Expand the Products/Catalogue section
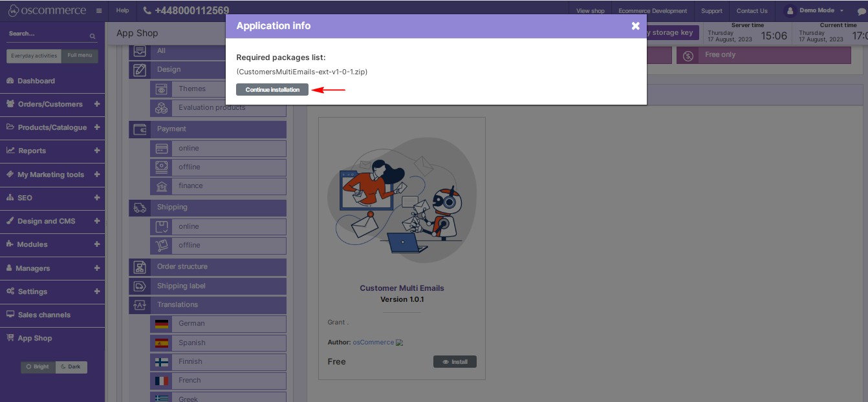Viewport: 868px width, 402px height. pyautogui.click(x=97, y=127)
